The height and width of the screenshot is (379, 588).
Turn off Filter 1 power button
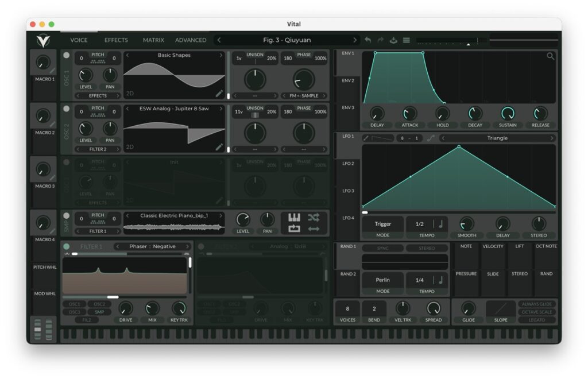[x=66, y=246]
